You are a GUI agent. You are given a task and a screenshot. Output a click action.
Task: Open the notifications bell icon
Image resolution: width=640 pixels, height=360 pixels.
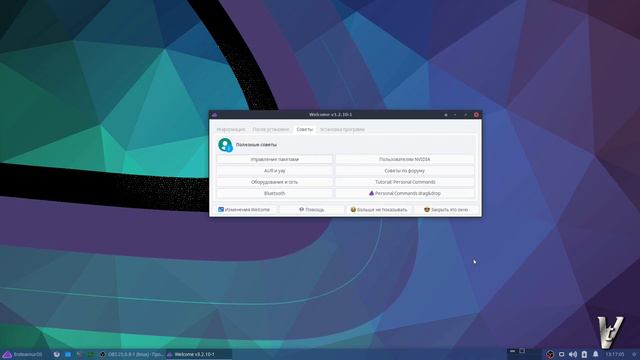coord(596,354)
